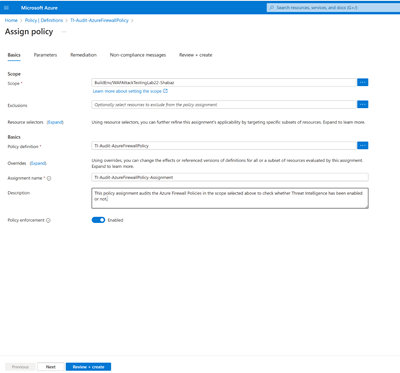Open Learn more about setting the scope link

pos(130,91)
